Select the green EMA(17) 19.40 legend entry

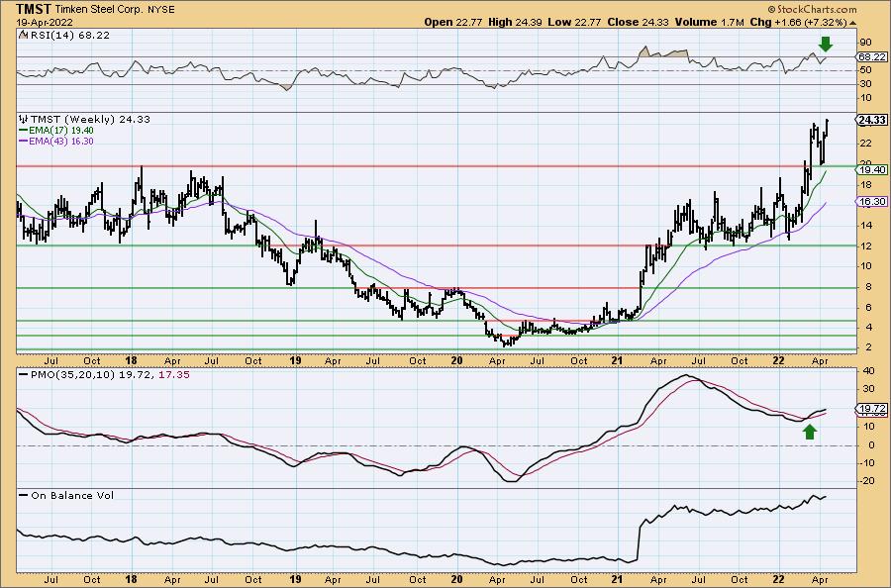pyautogui.click(x=57, y=130)
